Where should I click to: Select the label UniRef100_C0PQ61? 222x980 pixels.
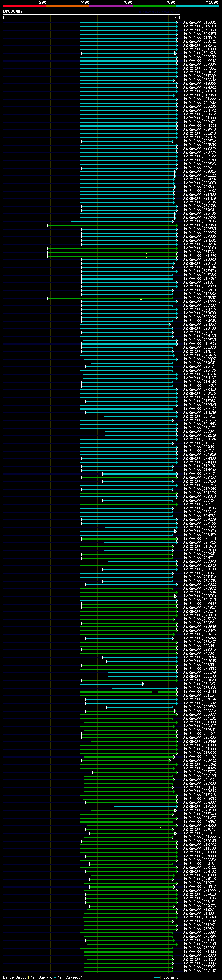click(199, 68)
